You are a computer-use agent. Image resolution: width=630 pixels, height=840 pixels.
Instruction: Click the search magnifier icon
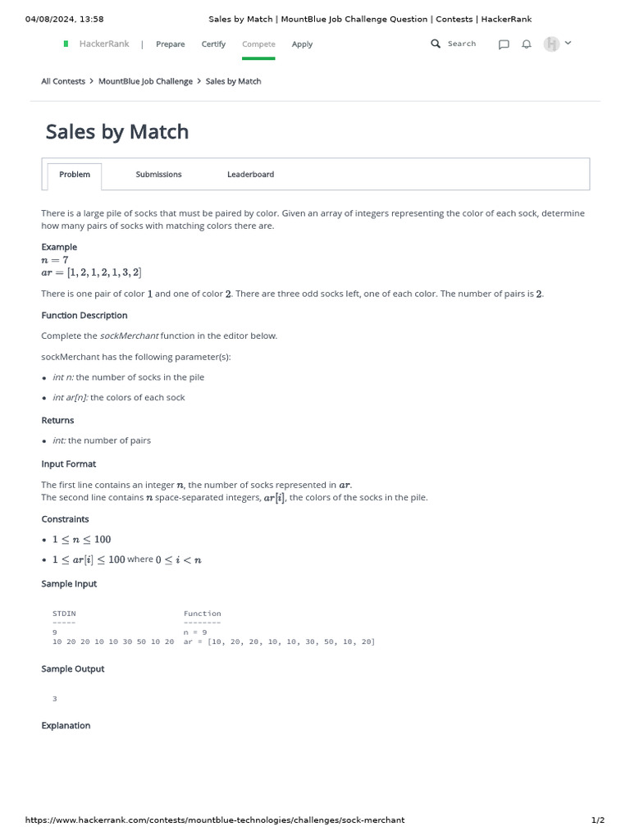tap(436, 44)
